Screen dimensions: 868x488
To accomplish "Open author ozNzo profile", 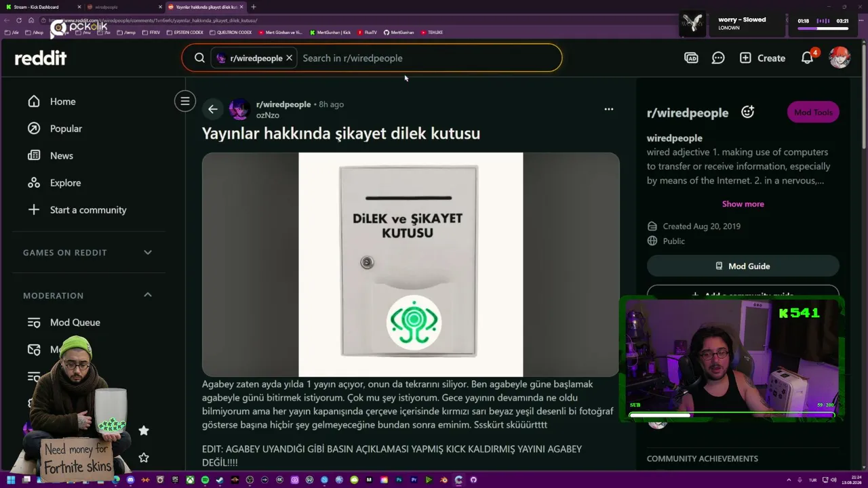I will click(268, 115).
